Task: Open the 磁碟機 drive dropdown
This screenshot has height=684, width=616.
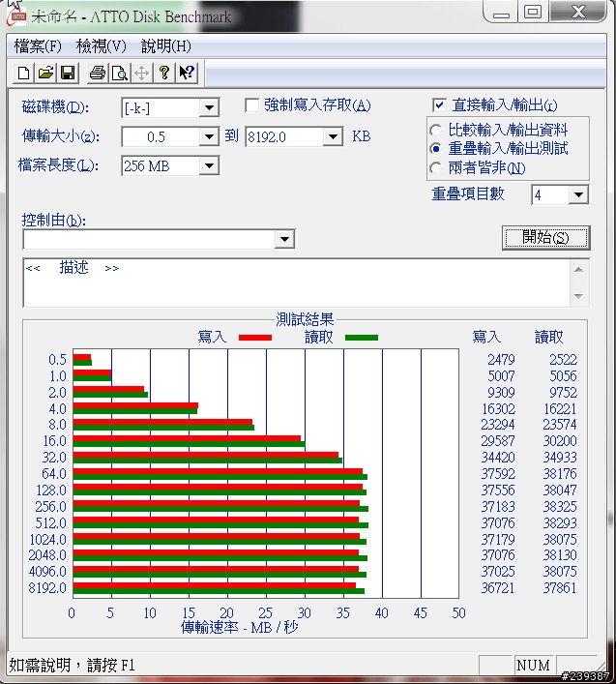Action: [x=209, y=107]
